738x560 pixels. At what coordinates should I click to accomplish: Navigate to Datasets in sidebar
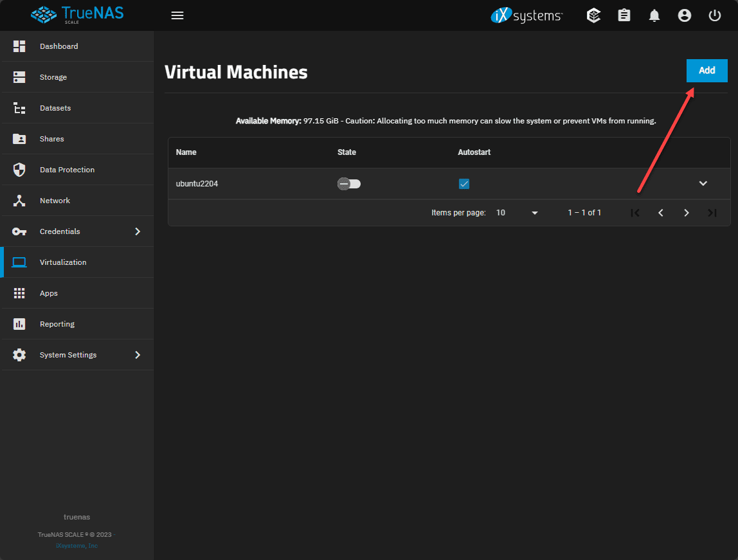(x=55, y=108)
